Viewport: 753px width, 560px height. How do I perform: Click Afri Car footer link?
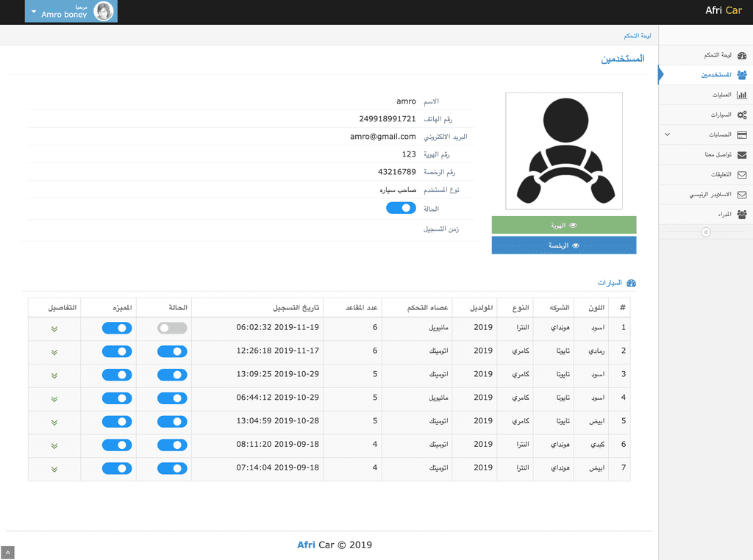point(306,545)
